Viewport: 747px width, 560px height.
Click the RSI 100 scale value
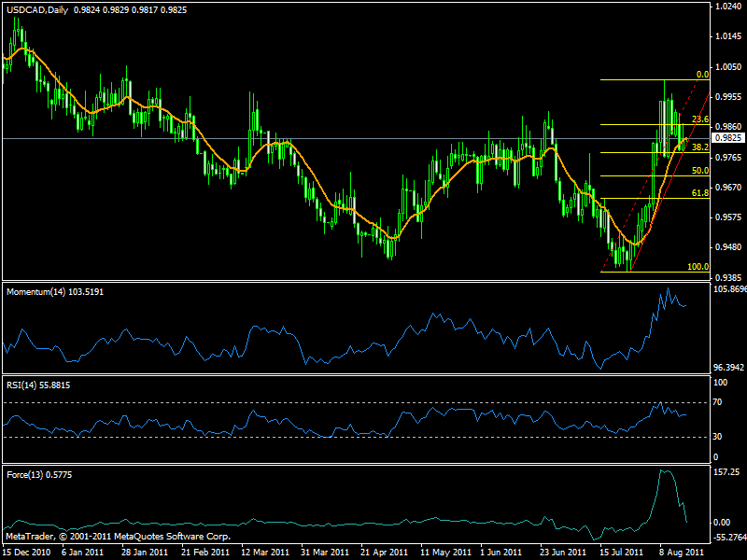(x=720, y=383)
